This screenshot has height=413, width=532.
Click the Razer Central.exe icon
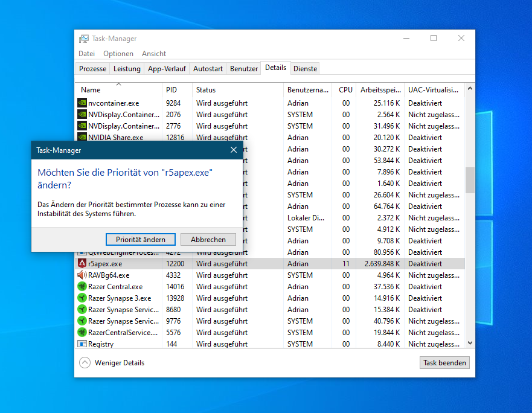coord(82,286)
